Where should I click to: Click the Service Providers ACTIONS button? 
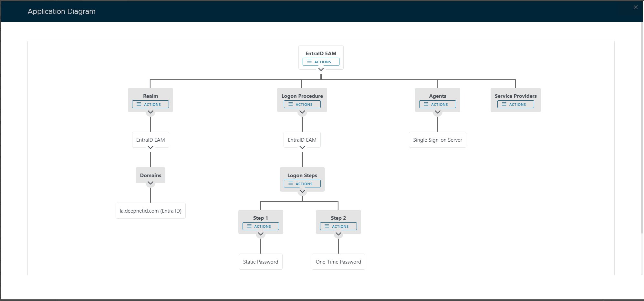(515, 104)
